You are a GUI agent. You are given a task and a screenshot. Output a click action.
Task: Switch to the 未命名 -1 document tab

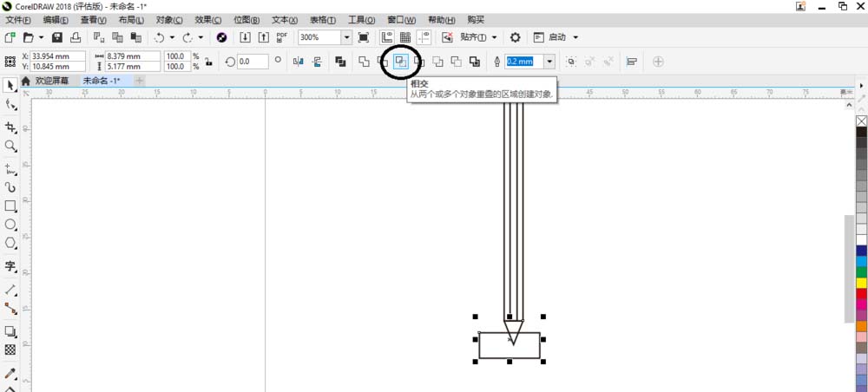(x=105, y=81)
